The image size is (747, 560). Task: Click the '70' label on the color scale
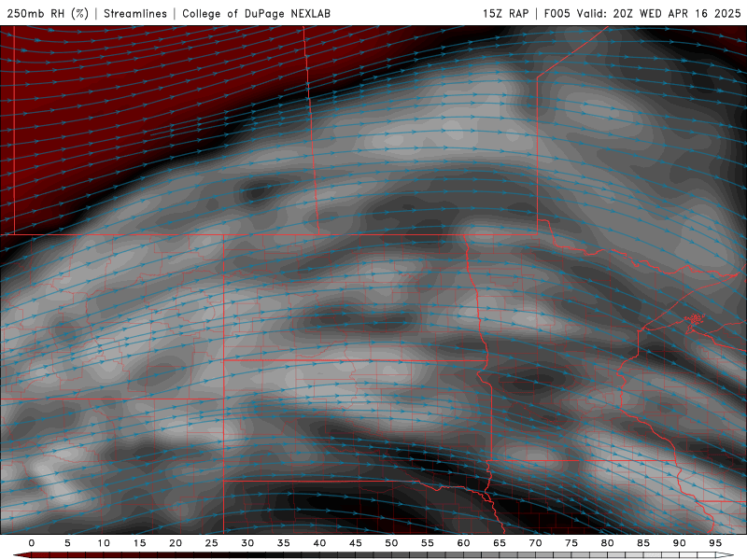coord(535,543)
